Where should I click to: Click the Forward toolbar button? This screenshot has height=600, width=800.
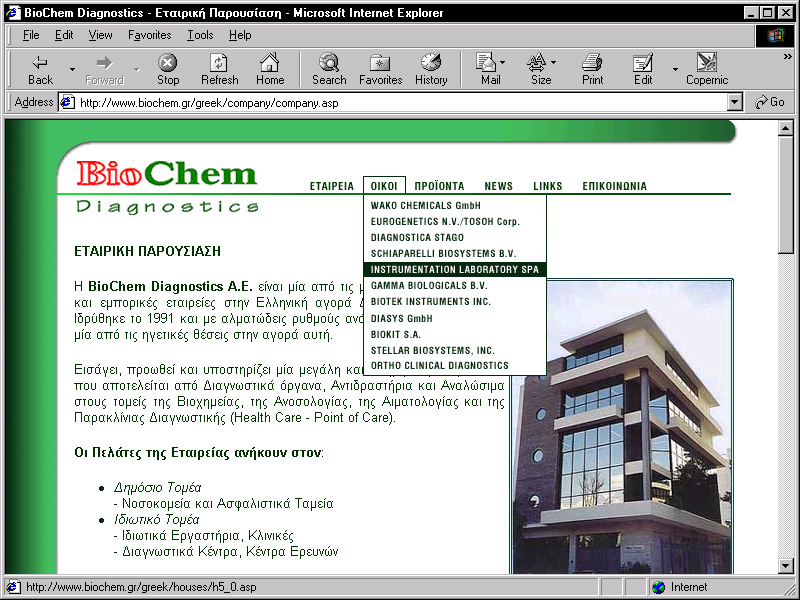coord(105,69)
